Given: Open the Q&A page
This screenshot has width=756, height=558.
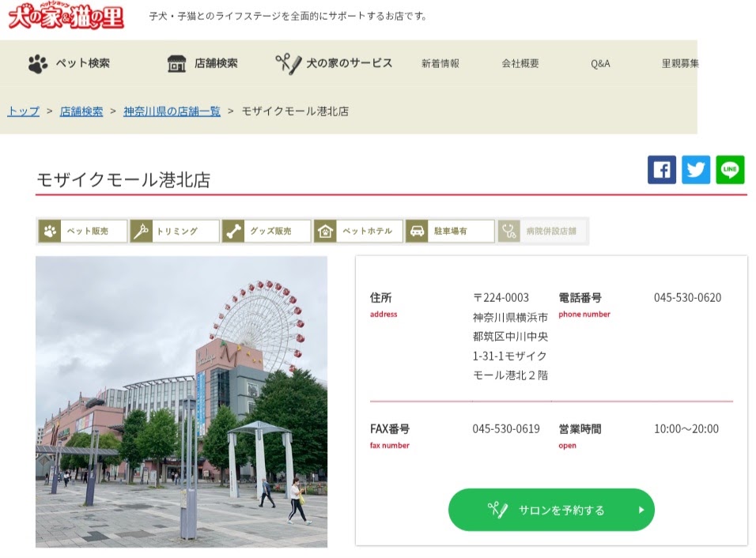Looking at the screenshot, I should pyautogui.click(x=600, y=63).
